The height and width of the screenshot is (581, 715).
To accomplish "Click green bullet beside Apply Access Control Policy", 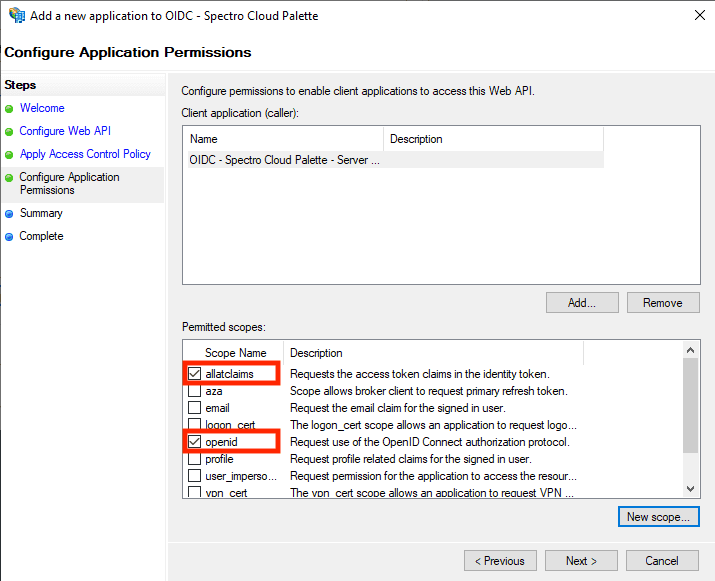I will [x=9, y=155].
